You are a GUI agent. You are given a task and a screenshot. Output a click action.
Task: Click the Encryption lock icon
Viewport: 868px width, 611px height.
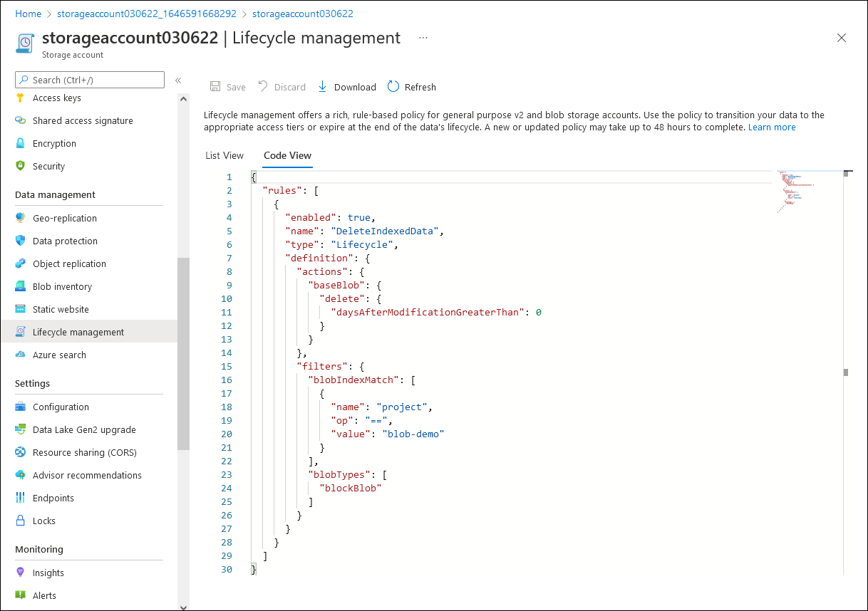point(20,144)
